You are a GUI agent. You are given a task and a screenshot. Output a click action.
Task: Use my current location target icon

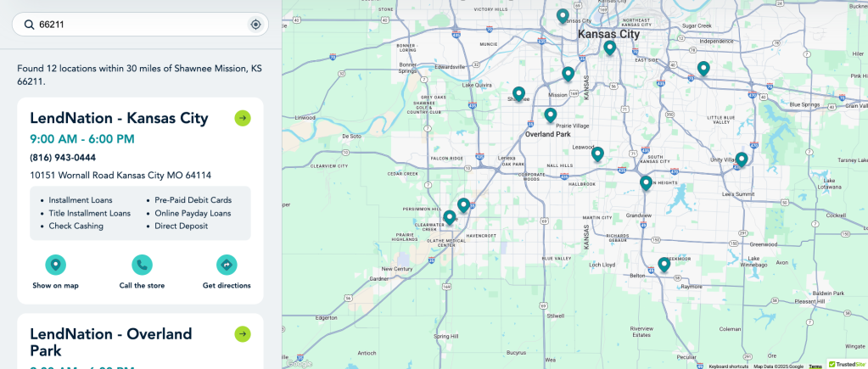point(255,25)
